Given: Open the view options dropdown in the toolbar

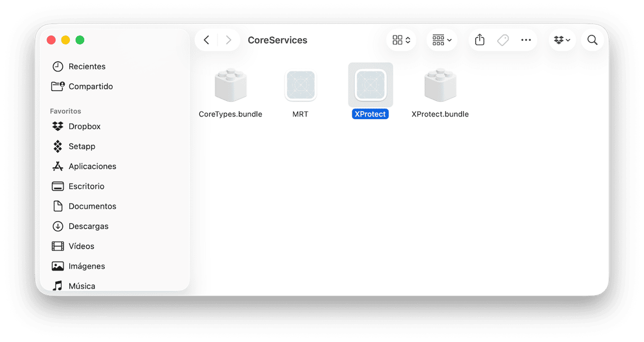Looking at the screenshot, I should pos(401,40).
